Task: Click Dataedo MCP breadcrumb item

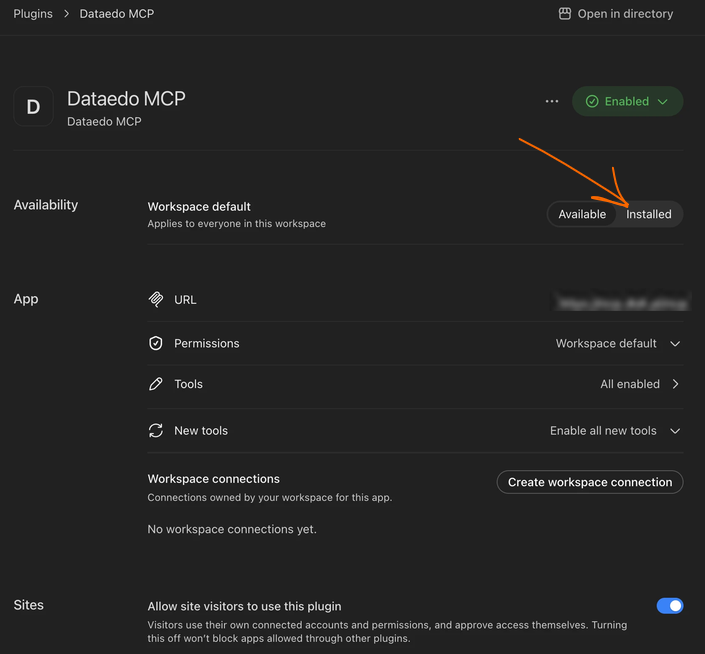Action: [117, 14]
